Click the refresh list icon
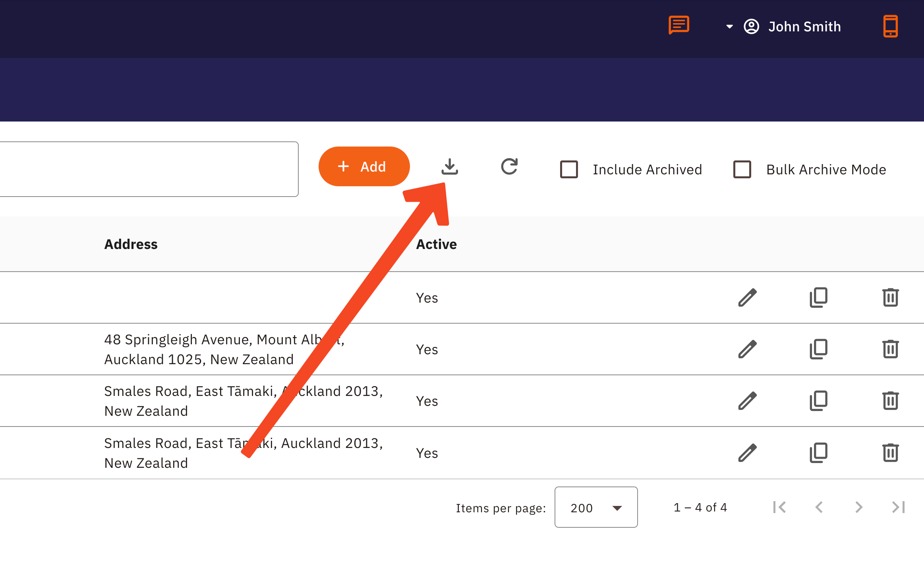 coord(509,167)
